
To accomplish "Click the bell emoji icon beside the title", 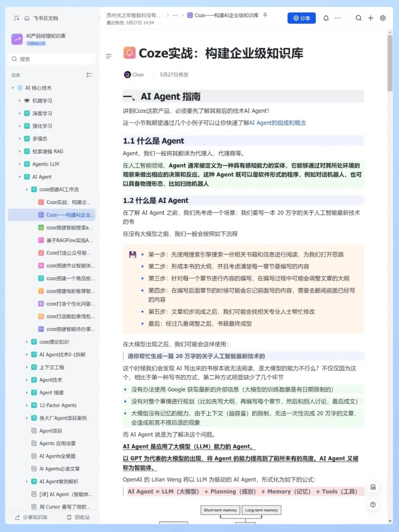I will 129,53.
